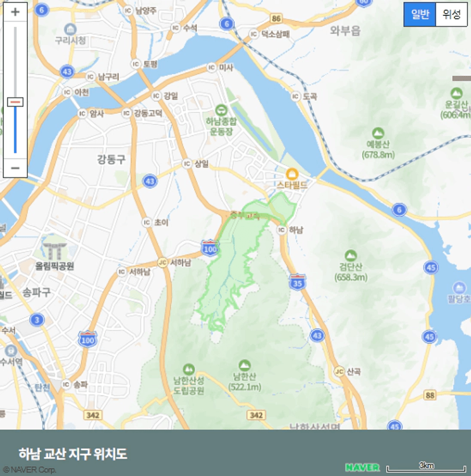
Task: Click the 예봉산 mountain icon
Action: [378, 133]
